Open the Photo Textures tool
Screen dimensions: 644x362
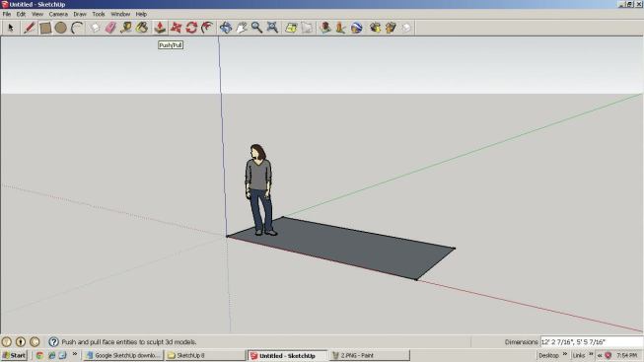(340, 28)
